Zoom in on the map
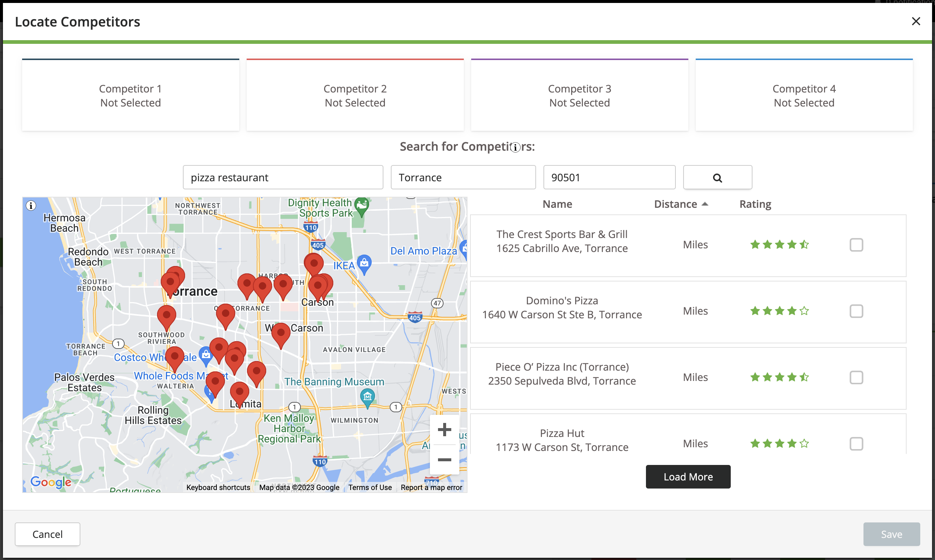The width and height of the screenshot is (935, 560). (x=444, y=430)
